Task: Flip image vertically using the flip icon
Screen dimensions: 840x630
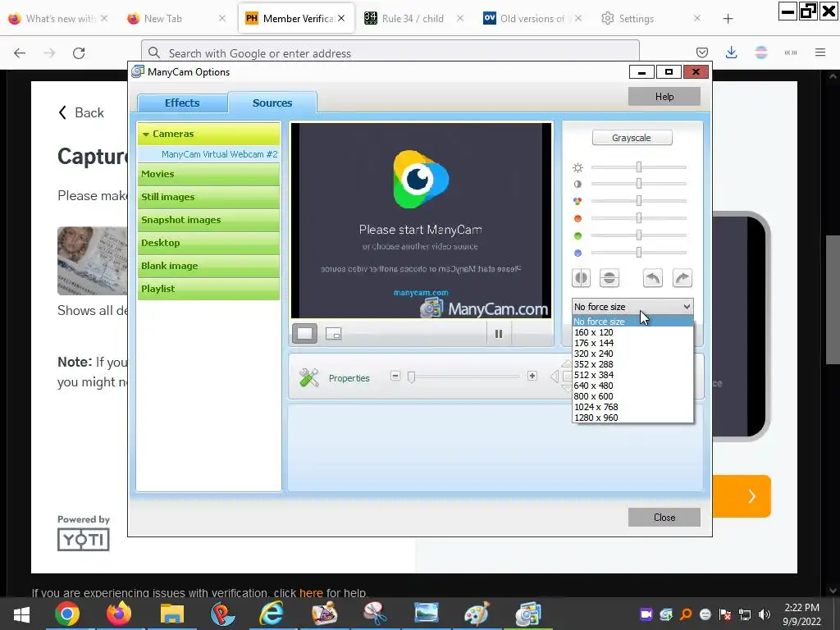Action: [609, 278]
